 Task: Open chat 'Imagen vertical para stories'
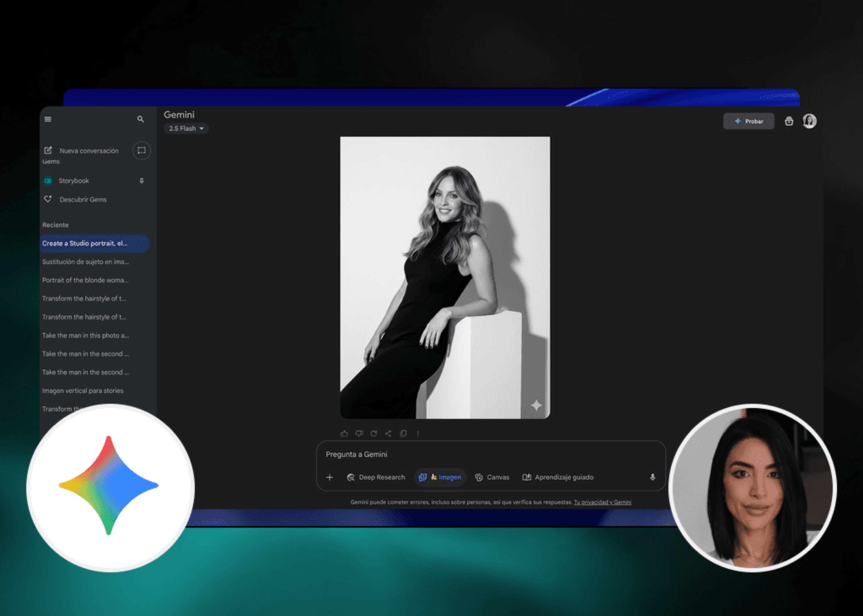[83, 391]
